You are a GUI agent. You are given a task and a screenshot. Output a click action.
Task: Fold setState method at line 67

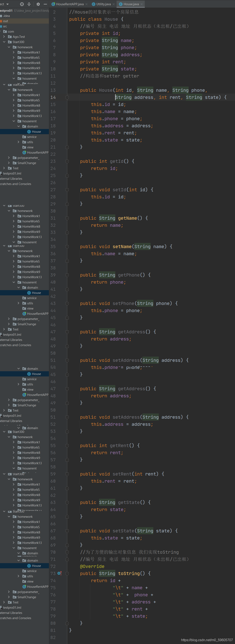tap(67, 531)
